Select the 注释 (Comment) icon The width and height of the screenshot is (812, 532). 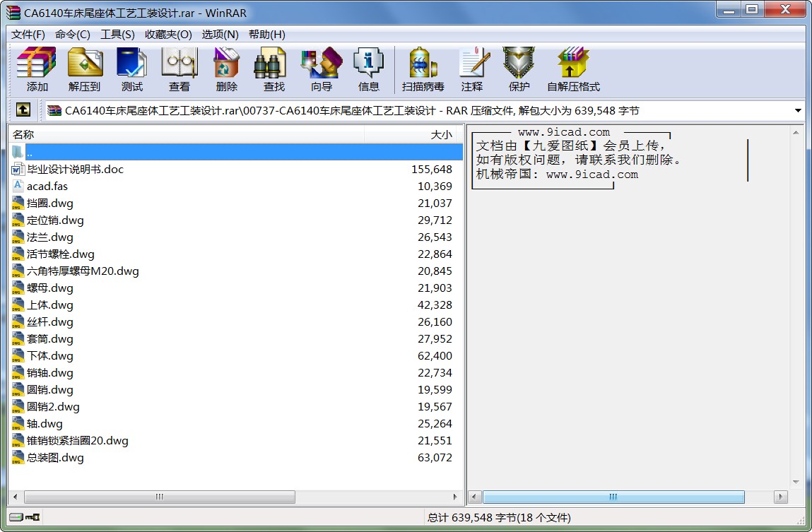point(472,69)
